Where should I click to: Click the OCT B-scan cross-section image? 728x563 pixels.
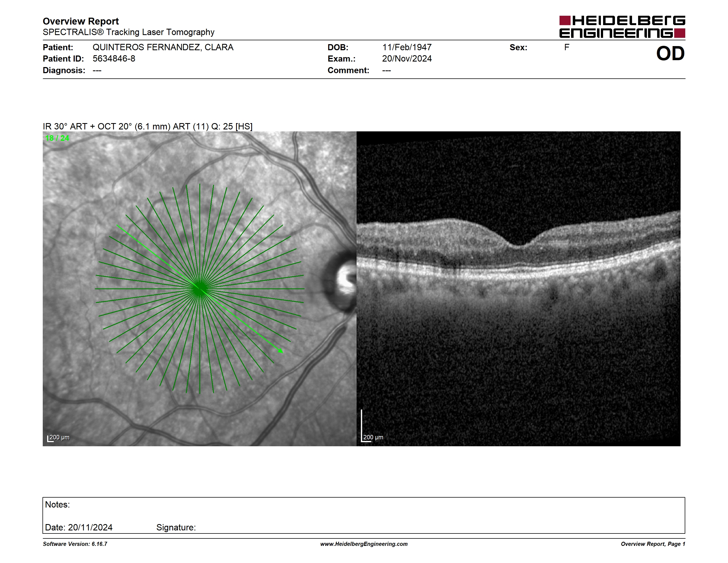click(518, 288)
